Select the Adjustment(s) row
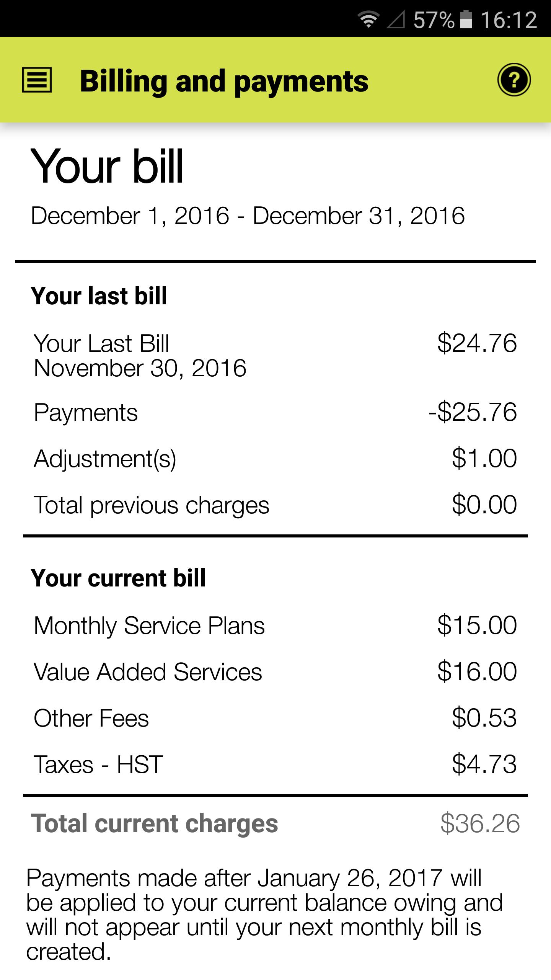The image size is (551, 980). (x=275, y=459)
